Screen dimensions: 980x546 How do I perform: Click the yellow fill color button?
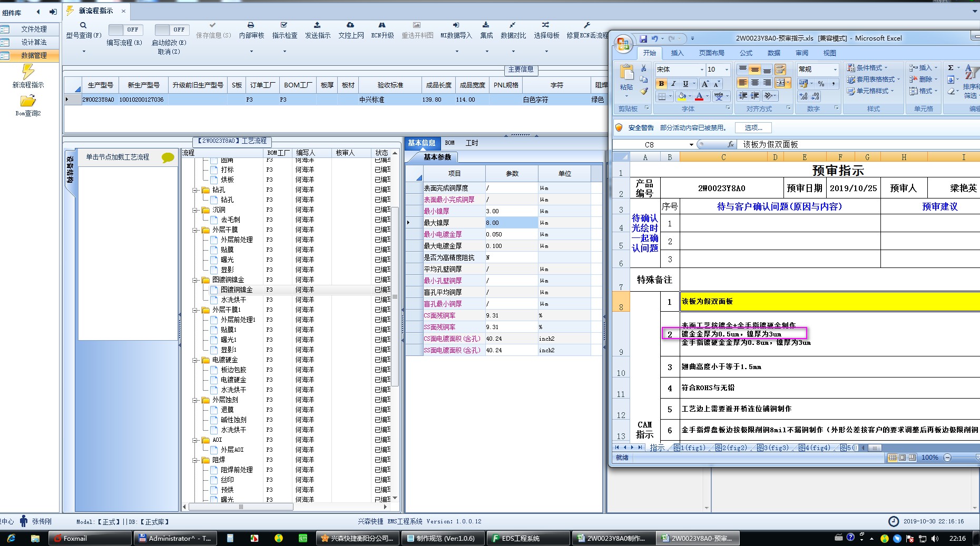682,96
